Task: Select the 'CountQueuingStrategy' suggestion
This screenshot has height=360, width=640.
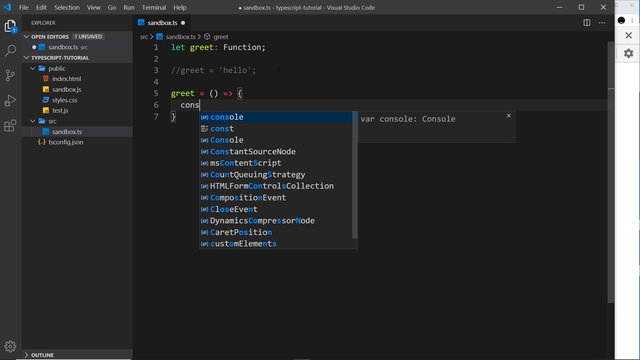Action: [x=276, y=175]
